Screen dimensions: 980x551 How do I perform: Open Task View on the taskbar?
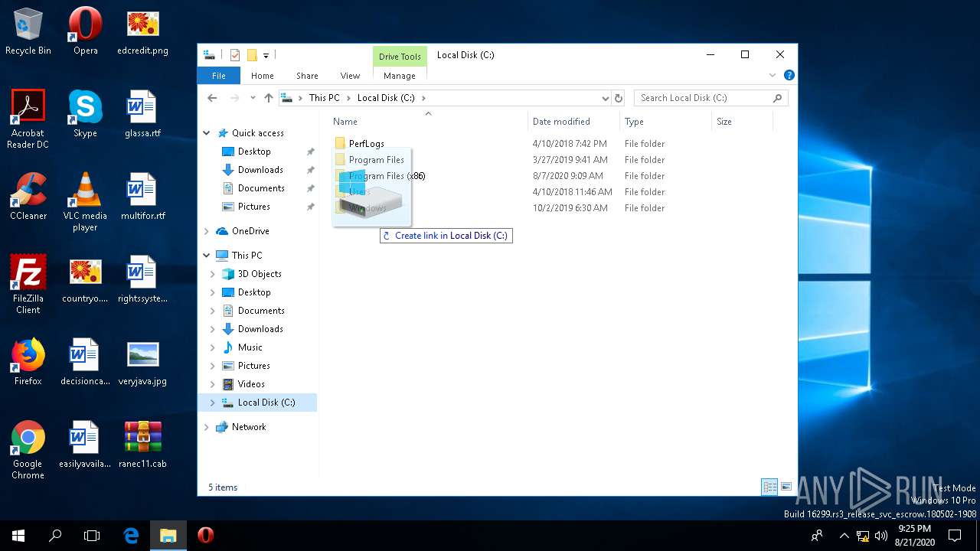tap(92, 536)
